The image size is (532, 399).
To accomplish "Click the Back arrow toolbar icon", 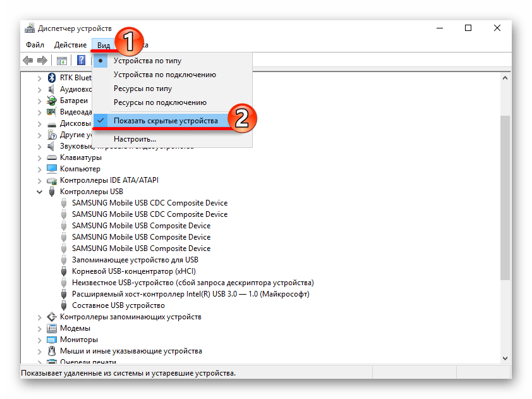I will pos(28,61).
